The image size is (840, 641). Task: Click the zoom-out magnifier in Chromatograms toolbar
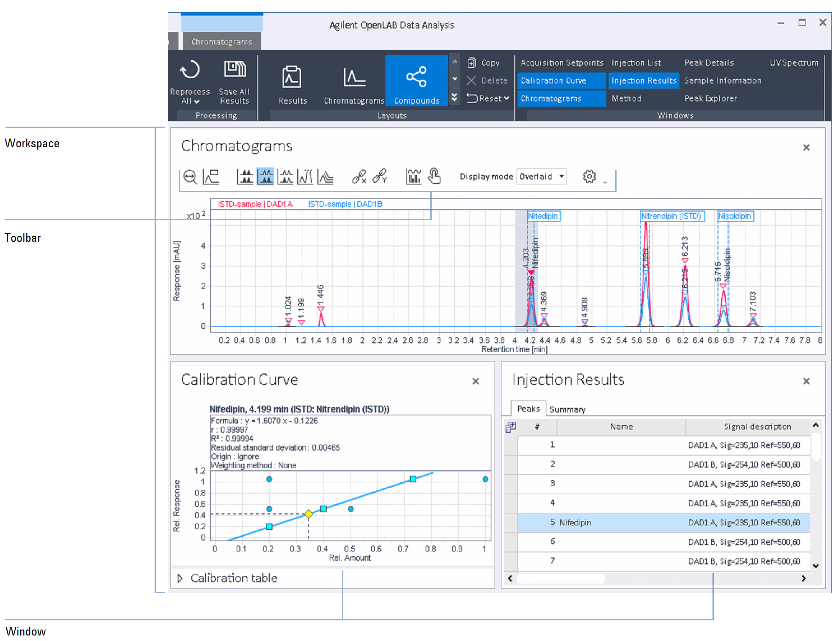pos(190,177)
